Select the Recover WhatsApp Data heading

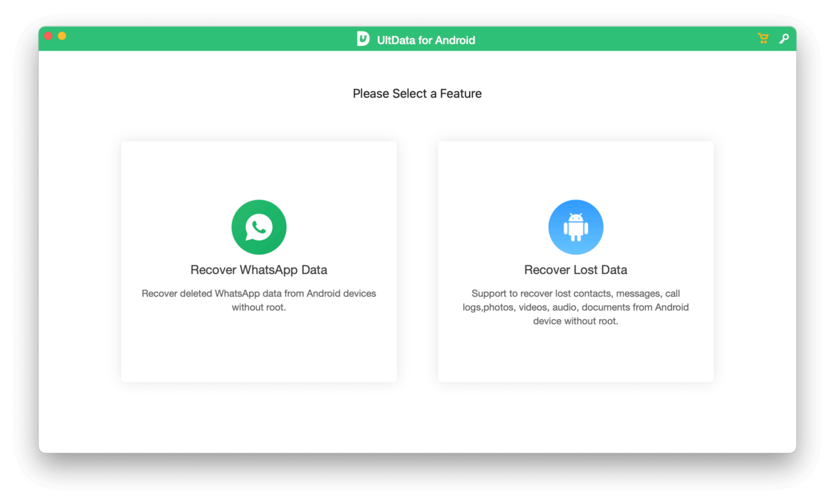[x=259, y=270]
